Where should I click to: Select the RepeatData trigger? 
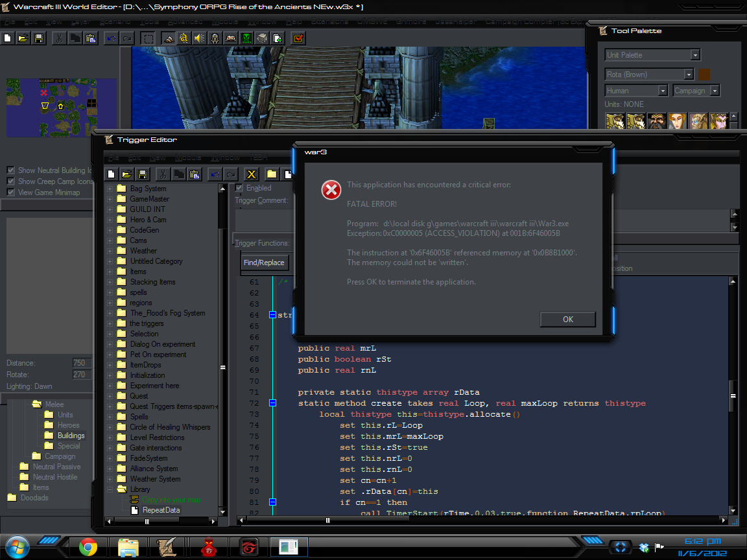click(161, 510)
